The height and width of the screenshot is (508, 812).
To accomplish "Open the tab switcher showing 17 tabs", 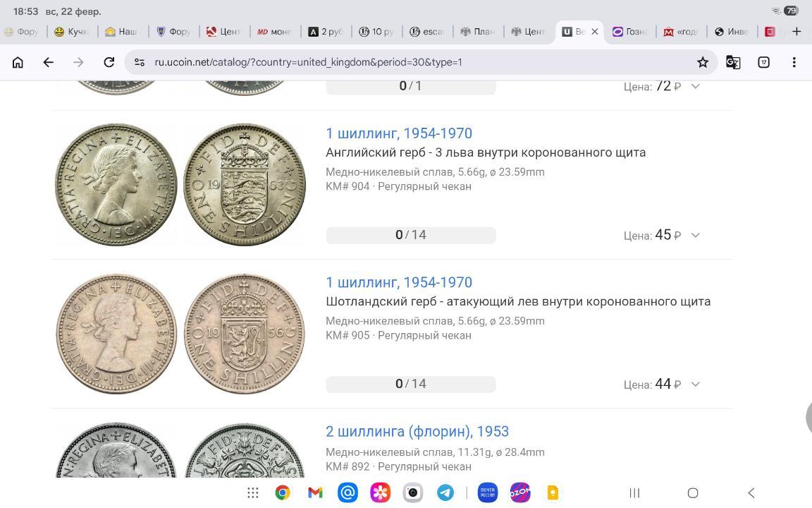I will click(x=763, y=62).
